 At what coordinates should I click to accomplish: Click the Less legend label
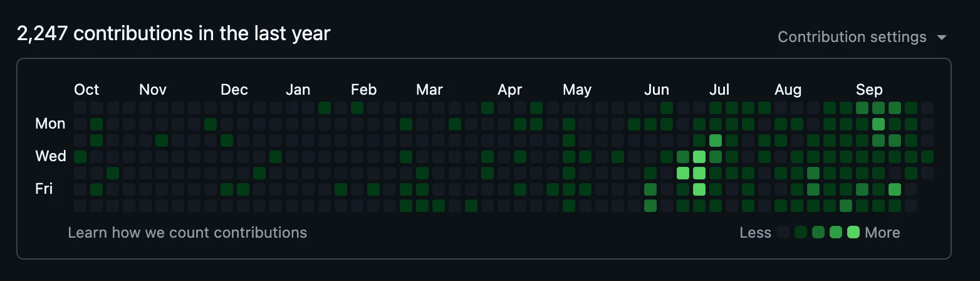pyautogui.click(x=755, y=233)
